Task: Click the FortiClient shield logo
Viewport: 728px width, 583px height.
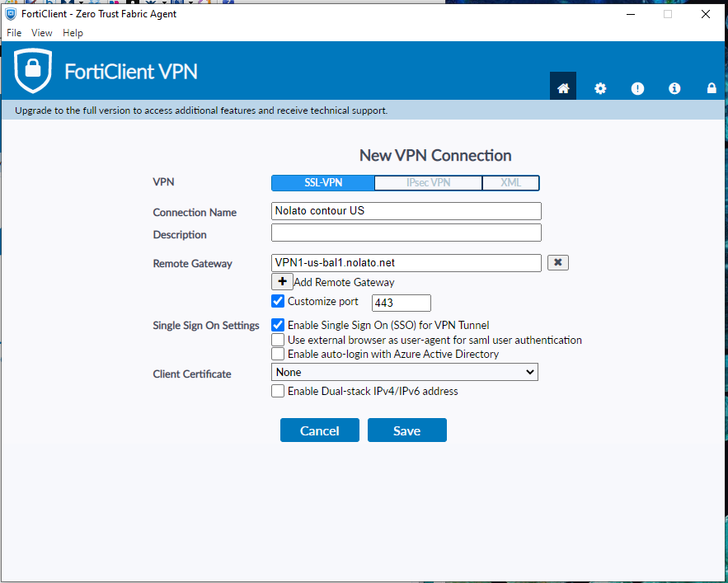Action: [32, 71]
